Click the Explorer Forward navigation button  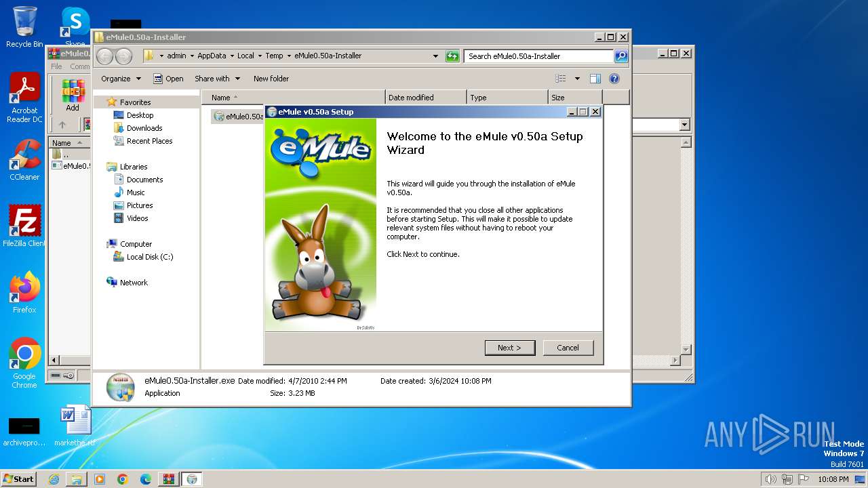pyautogui.click(x=124, y=56)
